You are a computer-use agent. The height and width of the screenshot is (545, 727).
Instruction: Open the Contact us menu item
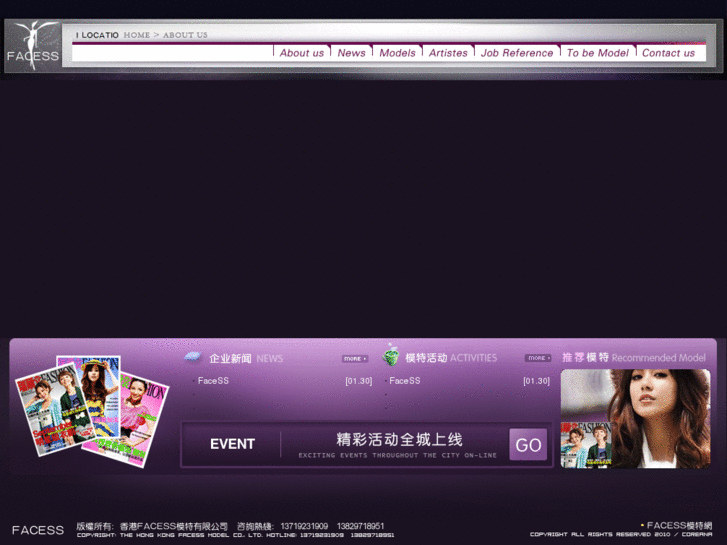tap(668, 53)
